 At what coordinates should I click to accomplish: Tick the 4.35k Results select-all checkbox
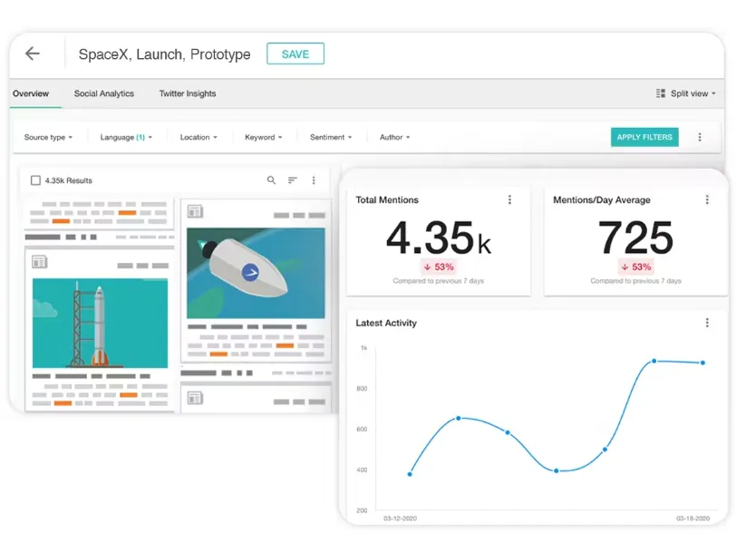click(x=35, y=180)
